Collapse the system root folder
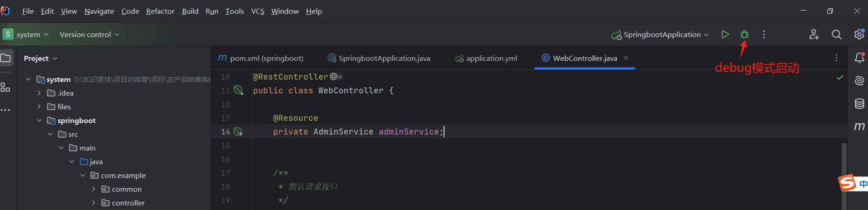The width and height of the screenshot is (868, 210). pyautogui.click(x=28, y=79)
